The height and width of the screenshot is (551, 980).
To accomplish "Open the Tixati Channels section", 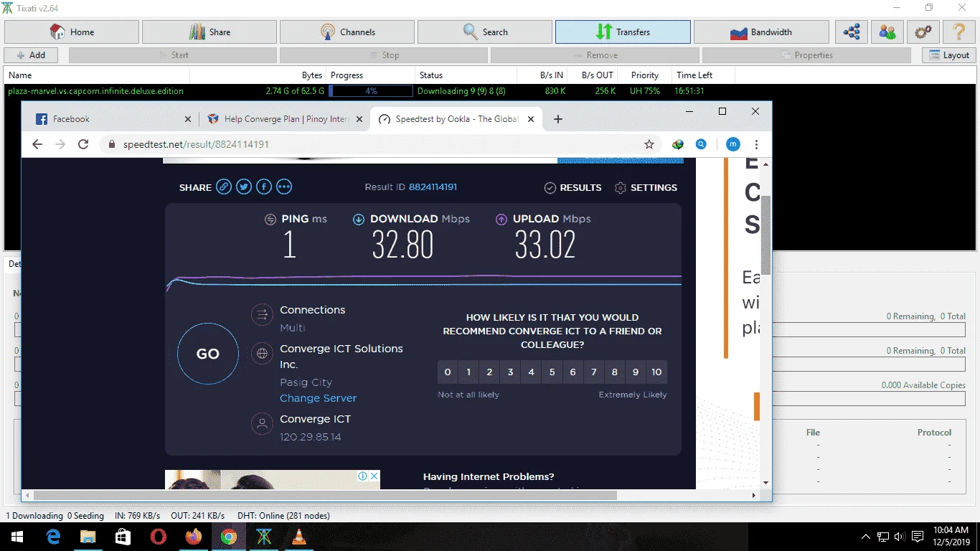I will [x=347, y=32].
